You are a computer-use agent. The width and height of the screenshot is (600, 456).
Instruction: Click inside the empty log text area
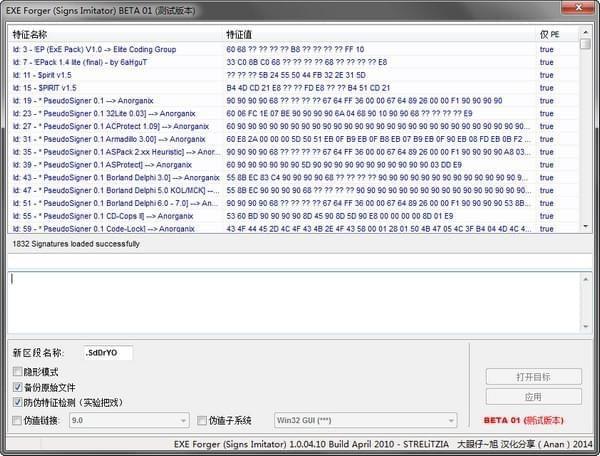[295, 302]
